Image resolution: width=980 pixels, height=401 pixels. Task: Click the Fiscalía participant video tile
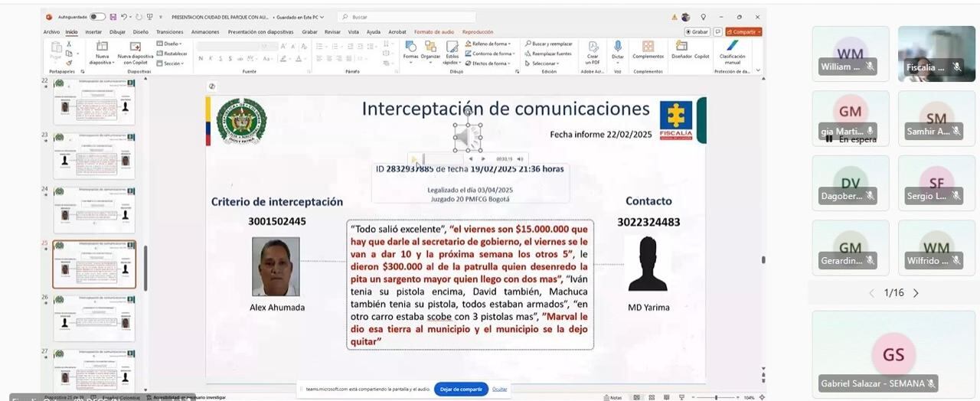click(x=936, y=54)
